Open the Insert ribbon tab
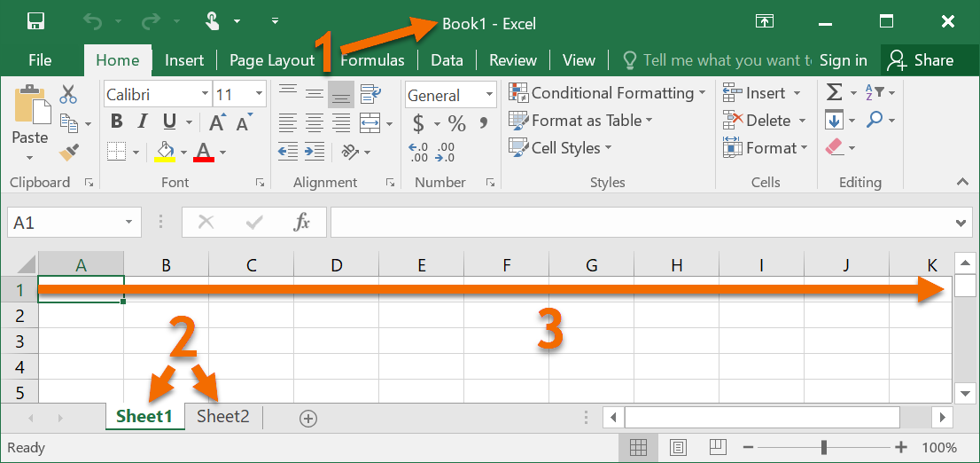 184,60
